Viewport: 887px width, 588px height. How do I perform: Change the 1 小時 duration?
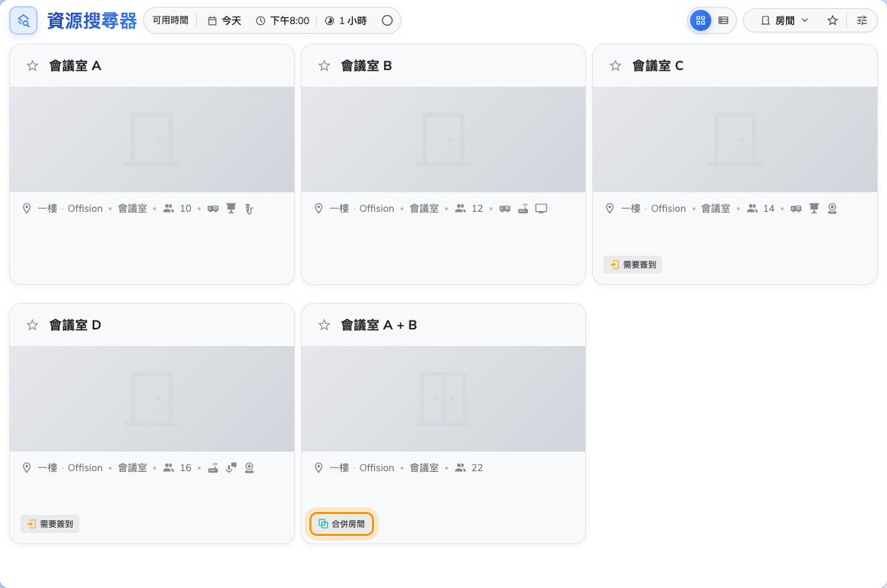[x=345, y=21]
